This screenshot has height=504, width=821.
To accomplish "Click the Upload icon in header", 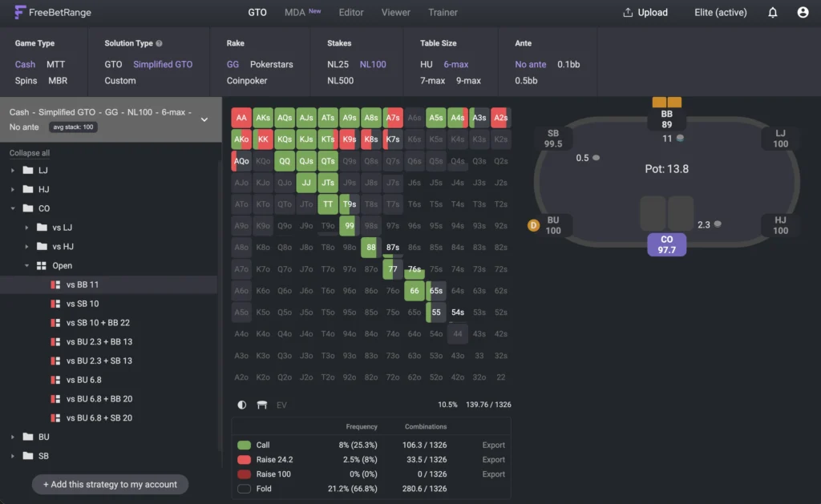I will (x=628, y=13).
